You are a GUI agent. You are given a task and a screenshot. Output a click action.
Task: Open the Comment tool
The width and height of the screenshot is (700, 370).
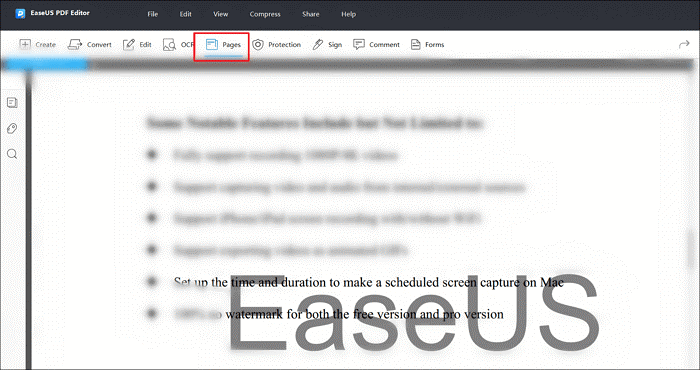click(376, 44)
